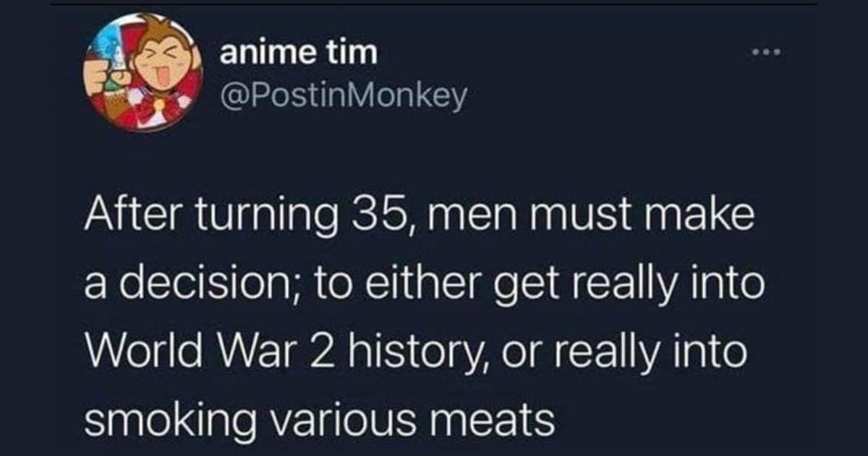The image size is (868, 456).
Task: Click the word tim in display name
Action: coord(352,52)
